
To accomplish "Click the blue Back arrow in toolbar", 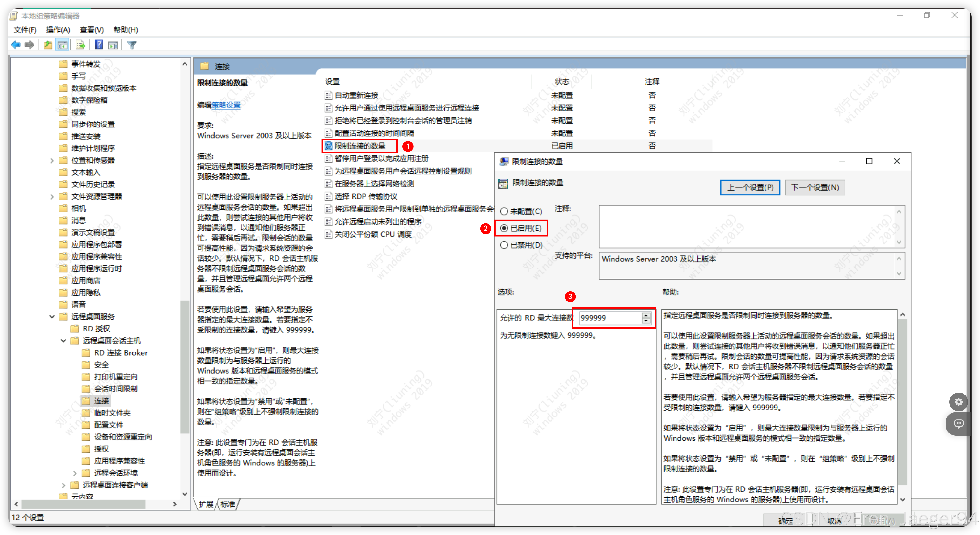I will click(16, 45).
